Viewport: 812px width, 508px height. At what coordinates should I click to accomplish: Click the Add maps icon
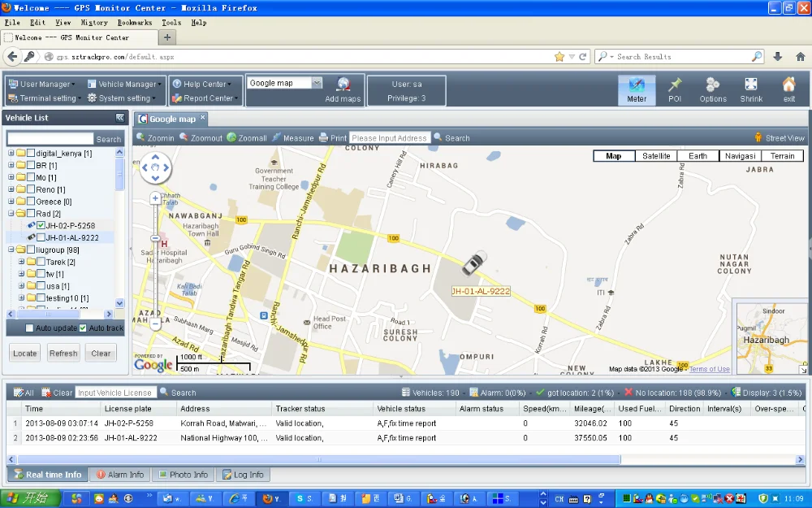343,85
